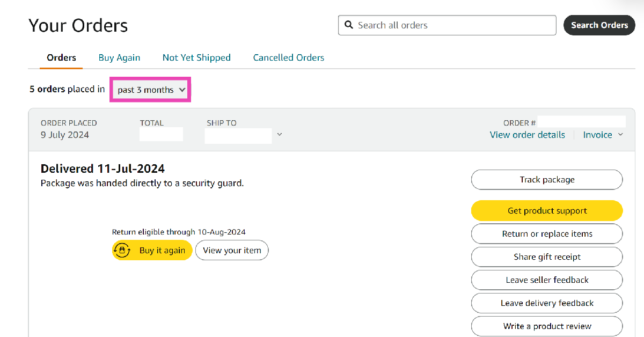Click the Buy it again cycle icon
Screen dimensions: 644x337
pyautogui.click(x=122, y=251)
